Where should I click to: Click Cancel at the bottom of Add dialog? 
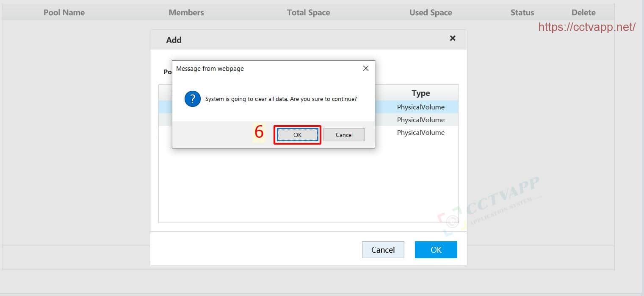(x=383, y=250)
